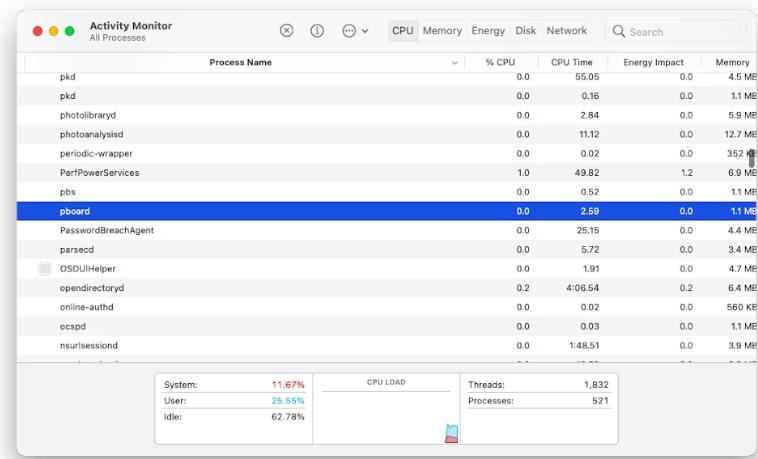Click the System 11.67% value

tap(288, 385)
